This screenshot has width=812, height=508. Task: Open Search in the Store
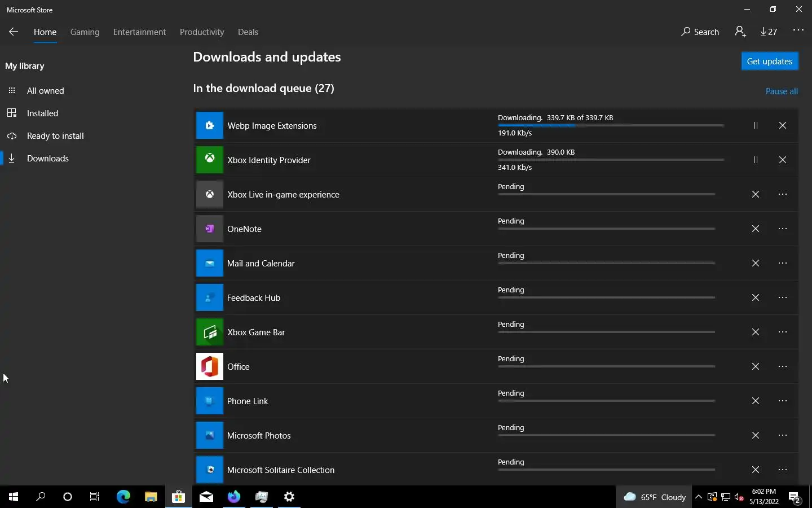click(700, 32)
